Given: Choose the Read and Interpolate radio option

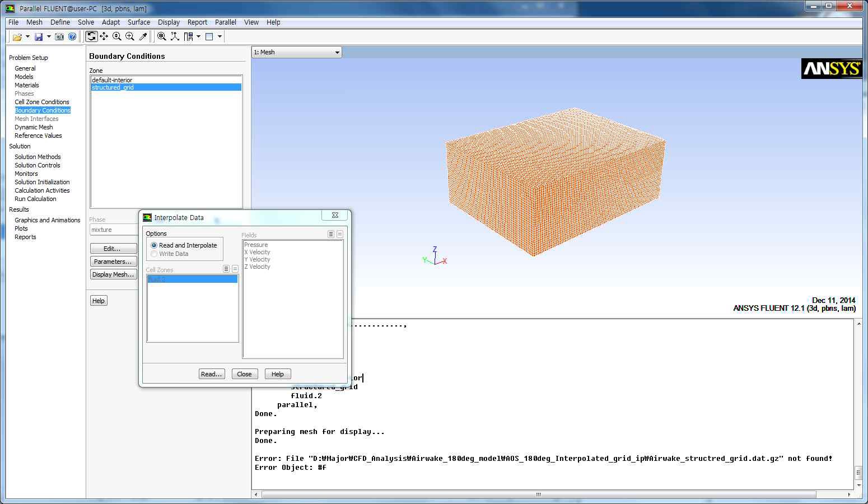Looking at the screenshot, I should point(154,245).
